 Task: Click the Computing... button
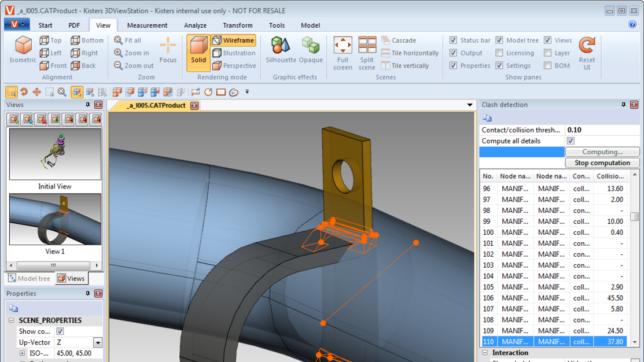coord(602,152)
